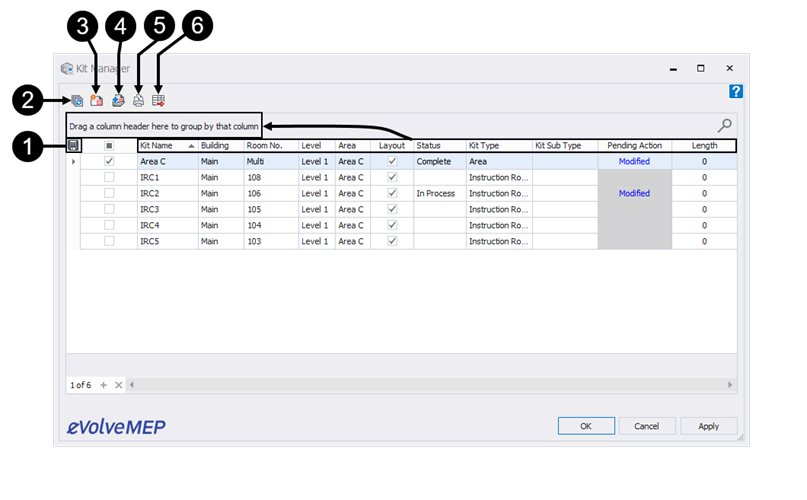Click the printer icon in toolbar
The height and width of the screenshot is (500, 807).
point(138,100)
